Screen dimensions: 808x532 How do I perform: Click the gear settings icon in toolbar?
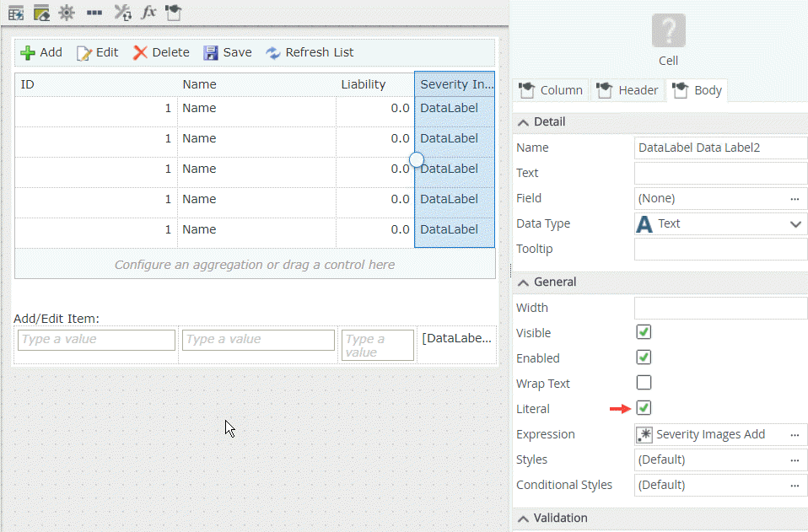tap(66, 13)
